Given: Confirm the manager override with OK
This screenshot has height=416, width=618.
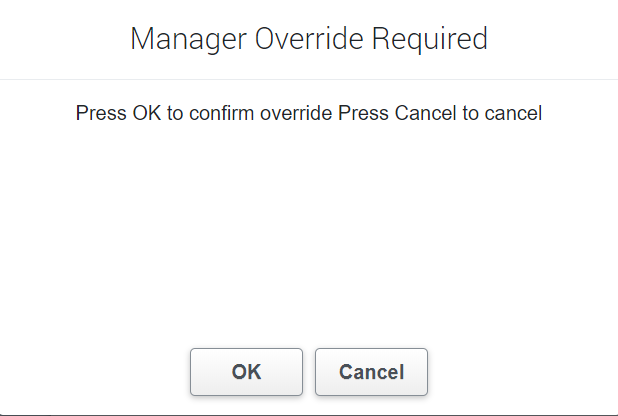Looking at the screenshot, I should coord(246,372).
